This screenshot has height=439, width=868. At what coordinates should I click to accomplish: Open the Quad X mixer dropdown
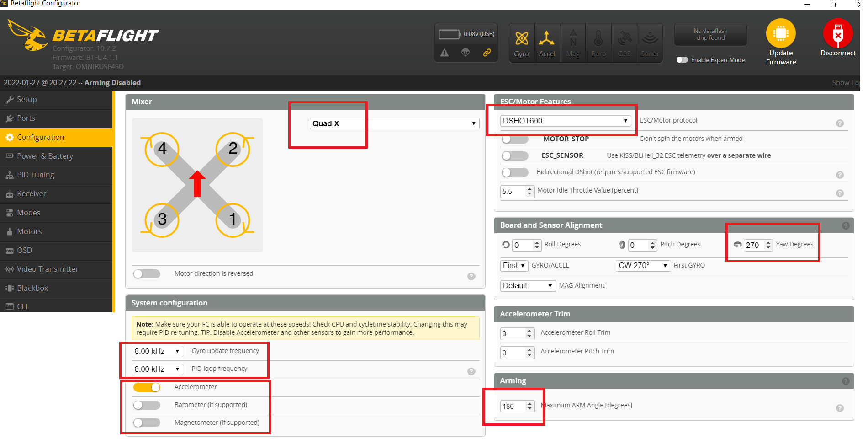[x=394, y=123]
